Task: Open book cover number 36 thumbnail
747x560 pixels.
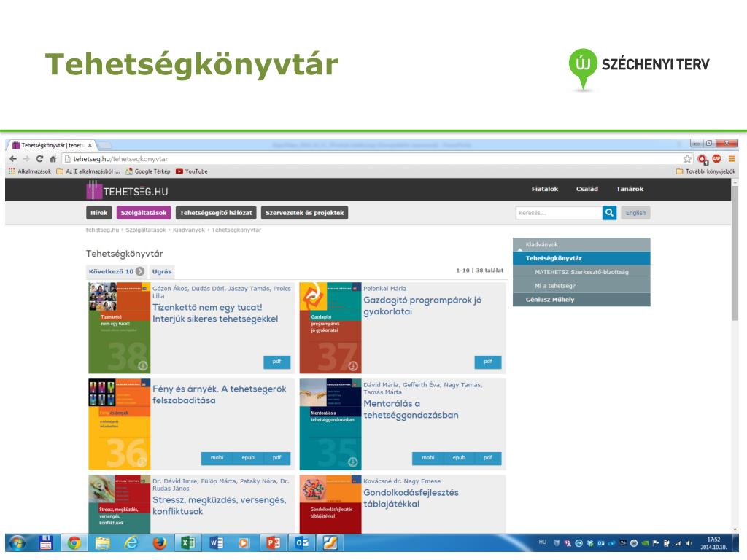Action: point(120,424)
